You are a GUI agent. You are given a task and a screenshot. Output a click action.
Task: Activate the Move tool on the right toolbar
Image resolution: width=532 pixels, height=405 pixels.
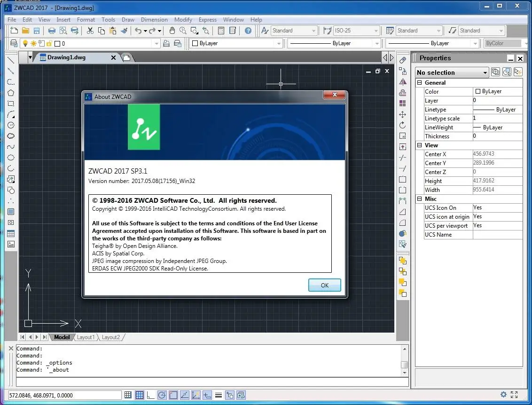(x=402, y=114)
